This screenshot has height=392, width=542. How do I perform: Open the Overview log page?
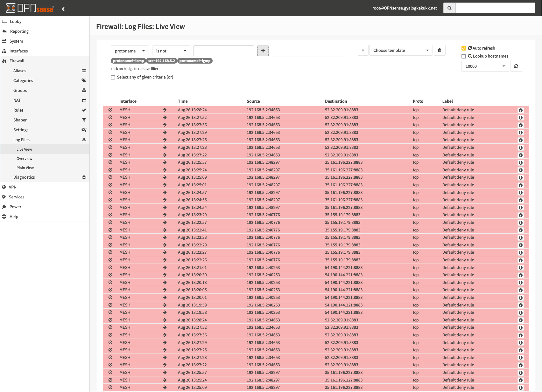(x=24, y=158)
